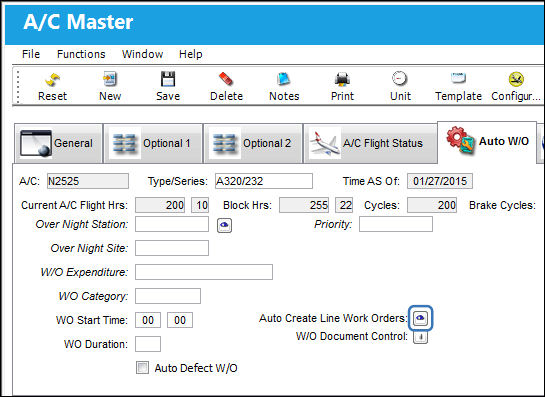Image resolution: width=545 pixels, height=397 pixels.
Task: Switch to the General tab
Action: pyautogui.click(x=58, y=143)
